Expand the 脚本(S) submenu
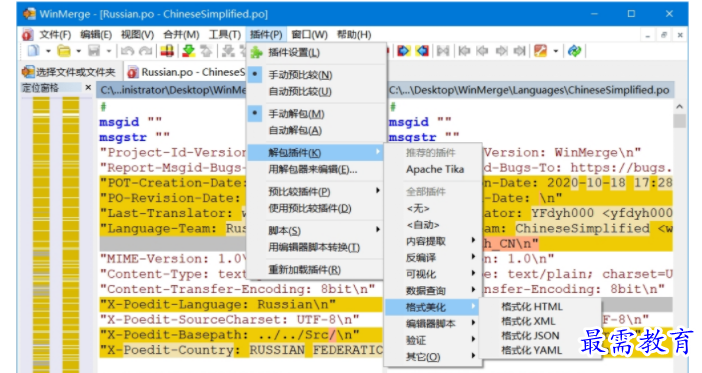 pos(316,231)
